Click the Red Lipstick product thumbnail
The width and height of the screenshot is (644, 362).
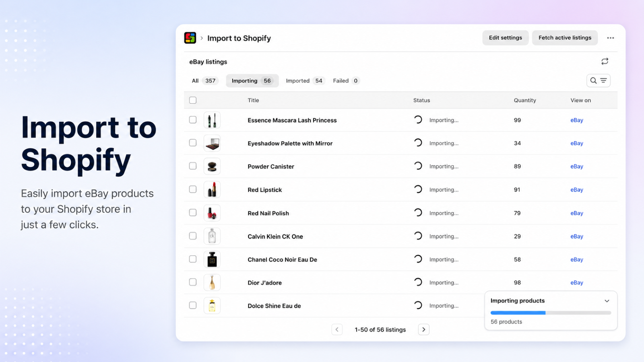click(212, 189)
